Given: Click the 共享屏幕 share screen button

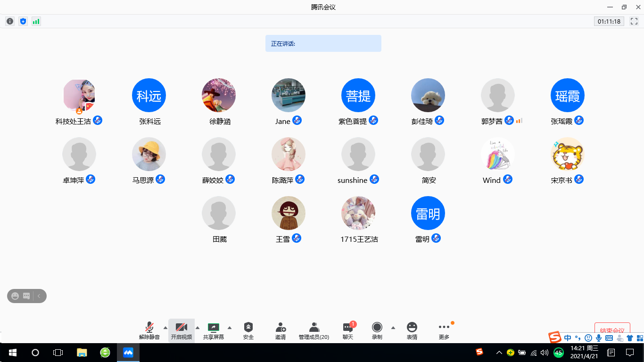Looking at the screenshot, I should [x=214, y=330].
